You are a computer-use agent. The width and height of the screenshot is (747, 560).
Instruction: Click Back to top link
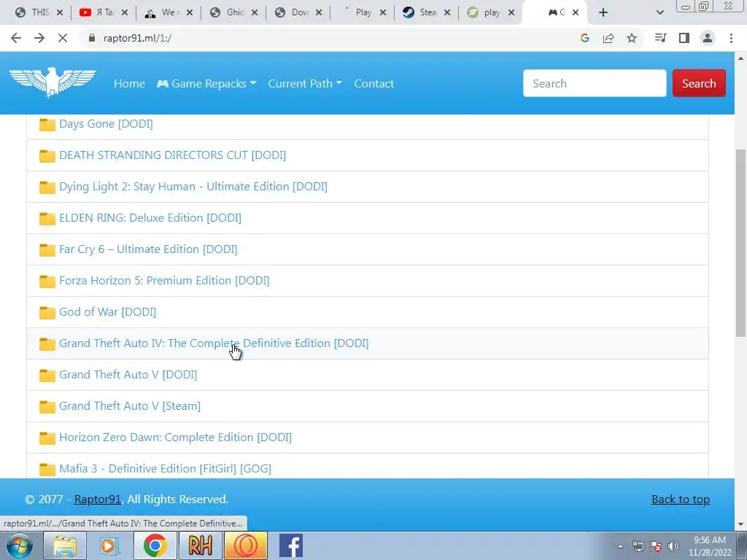click(681, 499)
